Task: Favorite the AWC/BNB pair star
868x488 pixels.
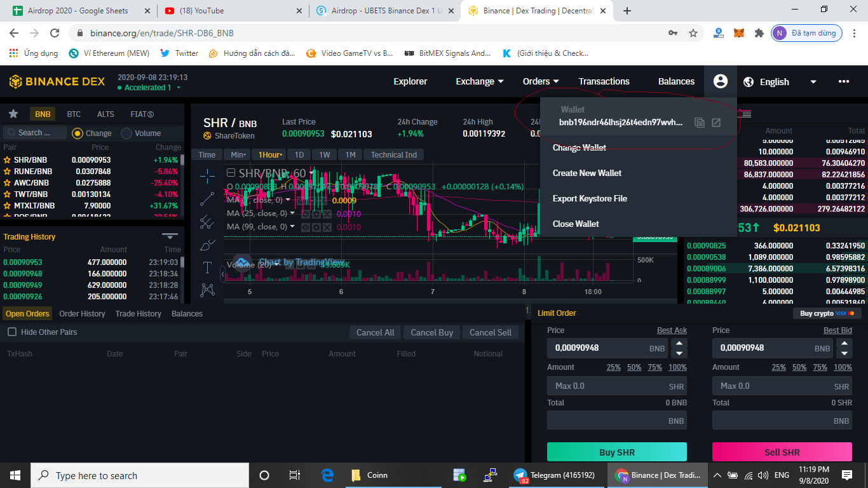Action: pyautogui.click(x=8, y=183)
